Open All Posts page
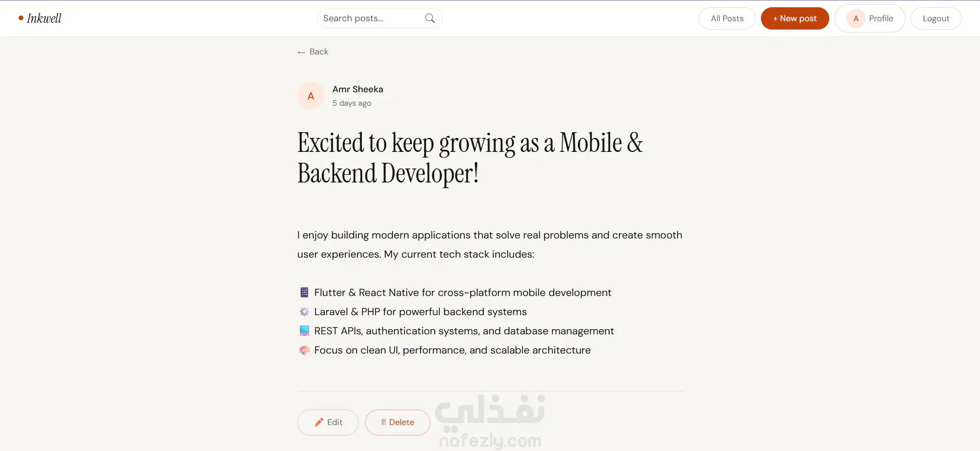Image resolution: width=980 pixels, height=451 pixels. 727,19
